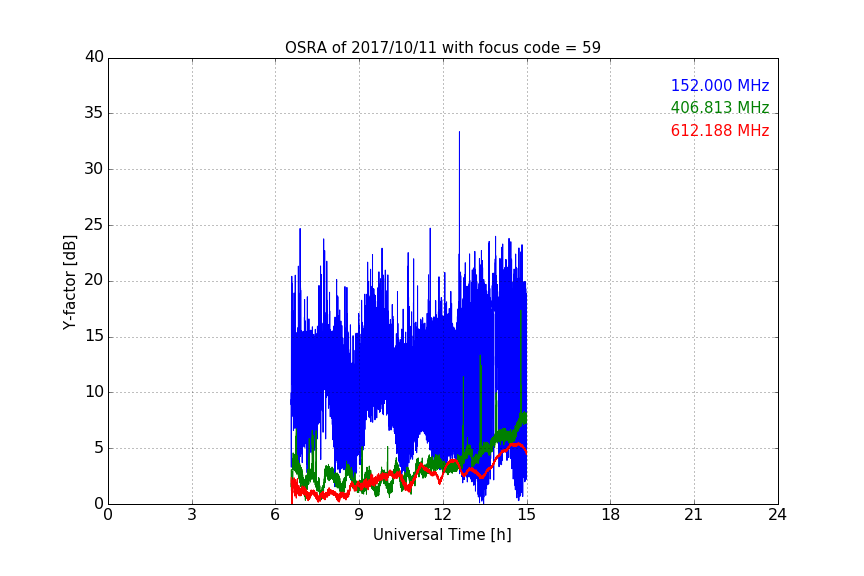Click the y-axis tick label '20'
This screenshot has height=576, width=864.
94,281
